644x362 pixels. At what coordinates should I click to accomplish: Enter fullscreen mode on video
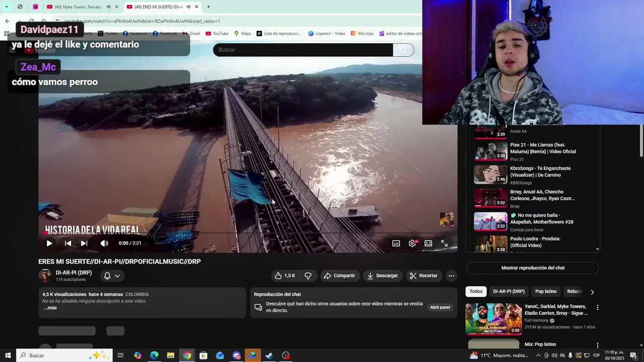pos(444,243)
